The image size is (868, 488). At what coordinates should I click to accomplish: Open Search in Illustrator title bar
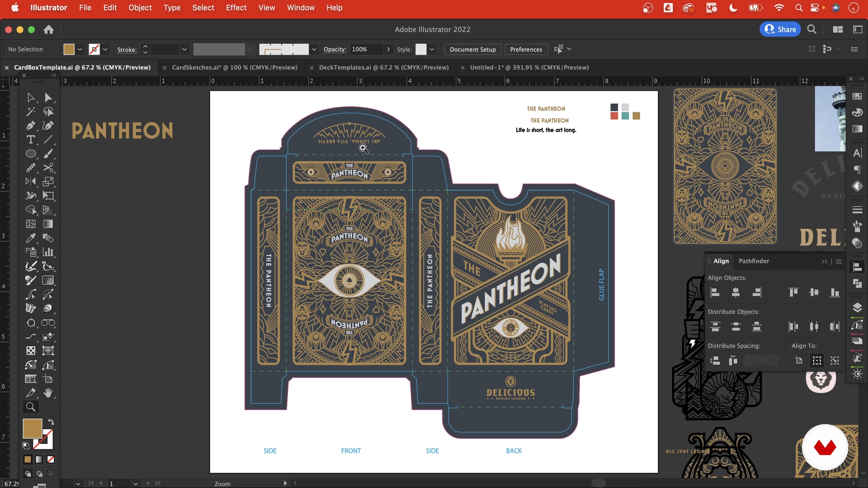click(812, 30)
